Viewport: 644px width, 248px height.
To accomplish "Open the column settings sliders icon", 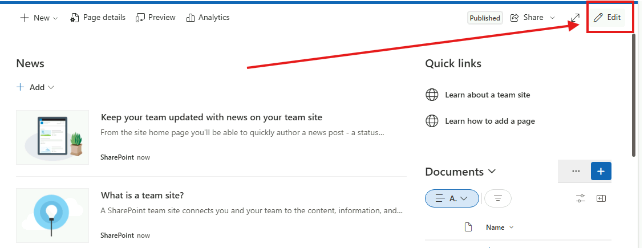I will point(581,199).
